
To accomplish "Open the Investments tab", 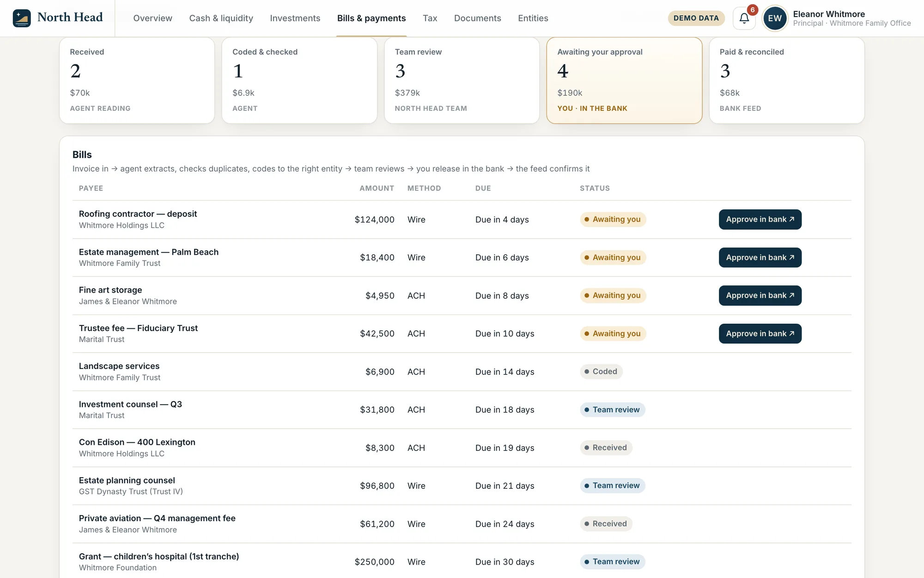I will tap(295, 18).
